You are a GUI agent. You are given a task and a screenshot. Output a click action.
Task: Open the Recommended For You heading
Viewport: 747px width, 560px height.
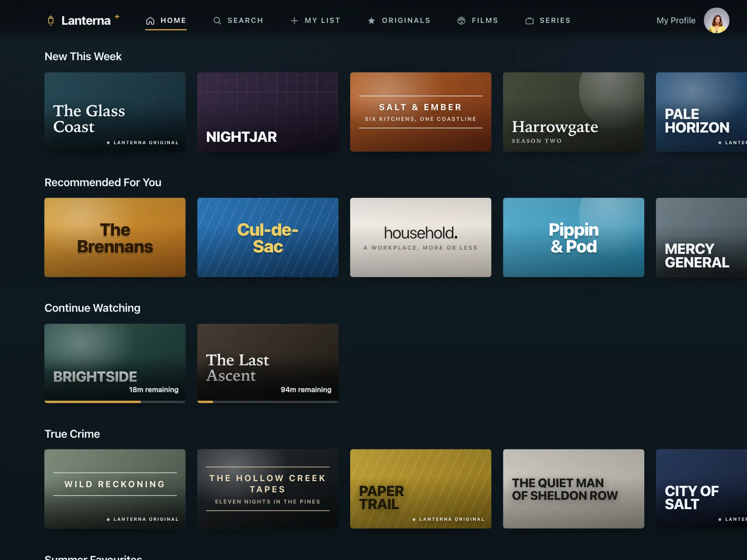pyautogui.click(x=103, y=182)
